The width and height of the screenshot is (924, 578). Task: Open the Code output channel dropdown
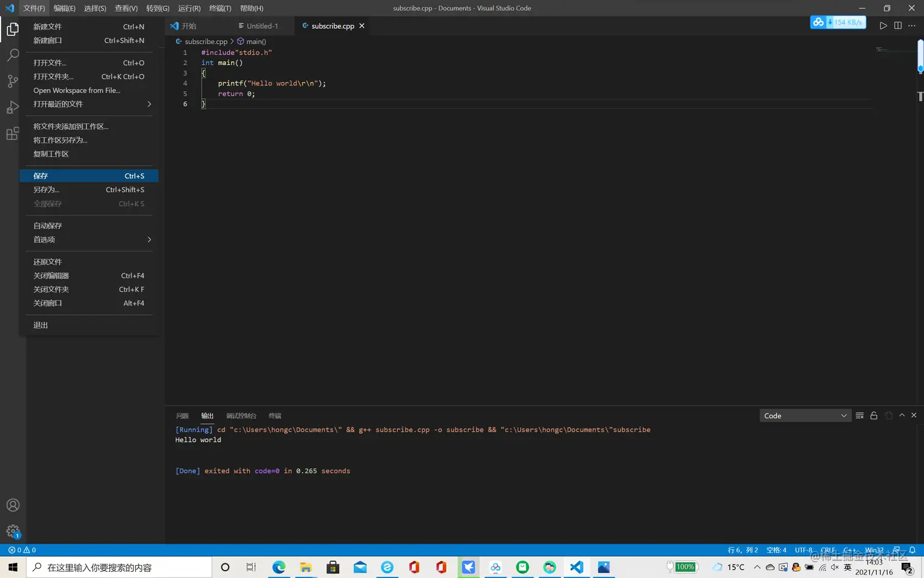(x=805, y=416)
